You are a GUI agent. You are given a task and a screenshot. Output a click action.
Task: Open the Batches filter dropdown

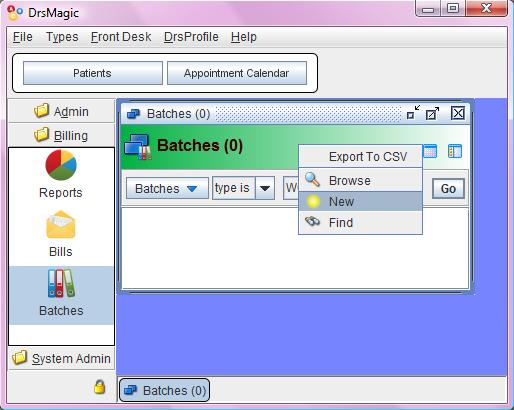(167, 188)
